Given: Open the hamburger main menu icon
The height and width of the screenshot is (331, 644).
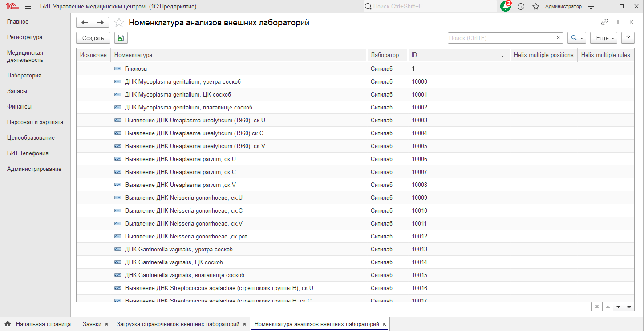Looking at the screenshot, I should click(28, 7).
